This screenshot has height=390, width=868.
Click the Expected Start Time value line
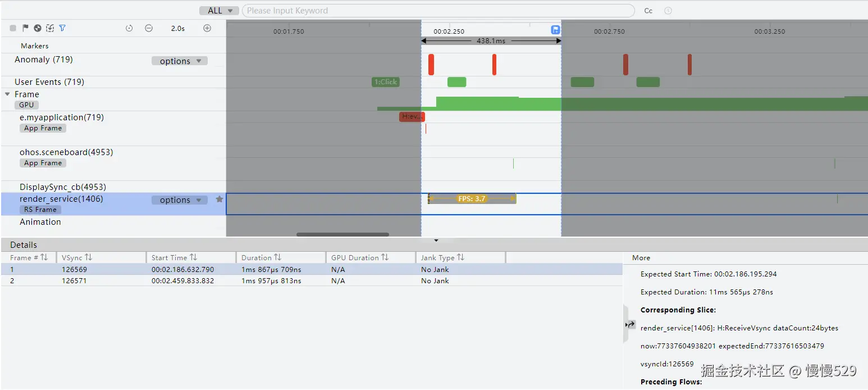point(709,274)
